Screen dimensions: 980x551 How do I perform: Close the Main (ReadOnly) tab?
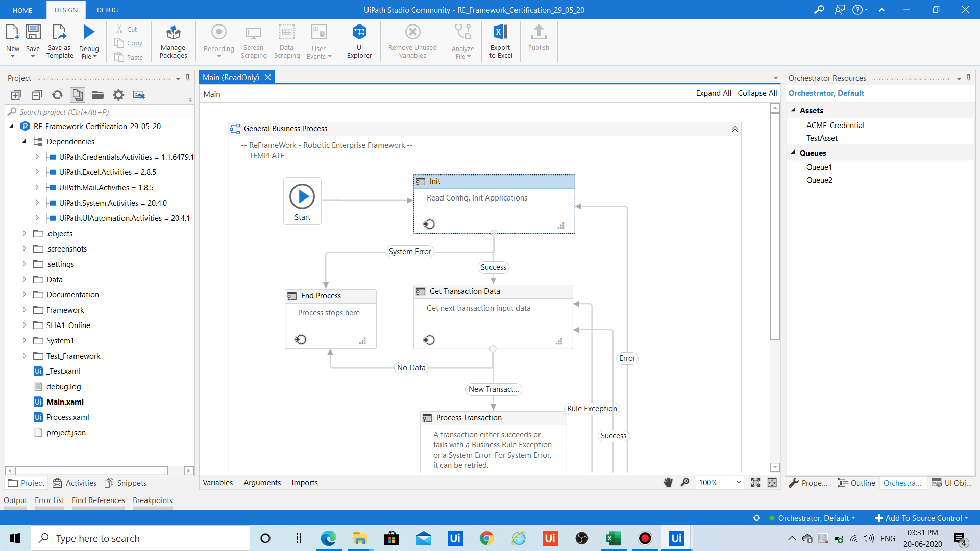point(267,77)
